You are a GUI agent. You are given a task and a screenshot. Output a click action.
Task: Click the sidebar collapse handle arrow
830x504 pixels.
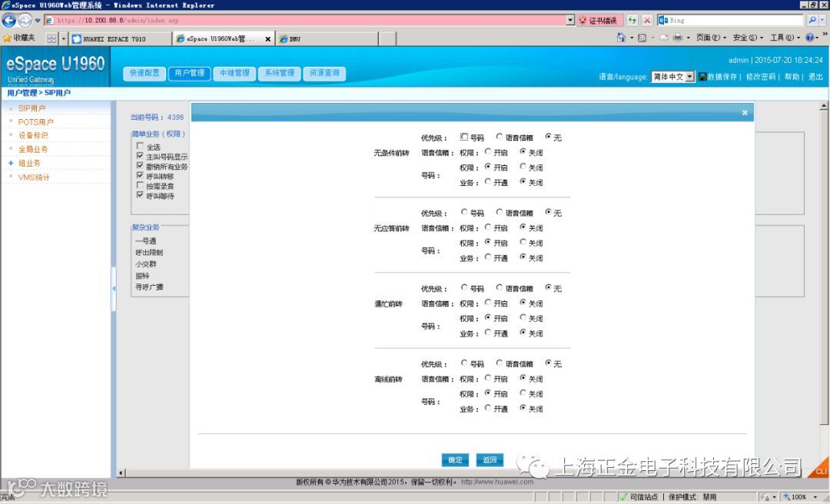point(113,289)
